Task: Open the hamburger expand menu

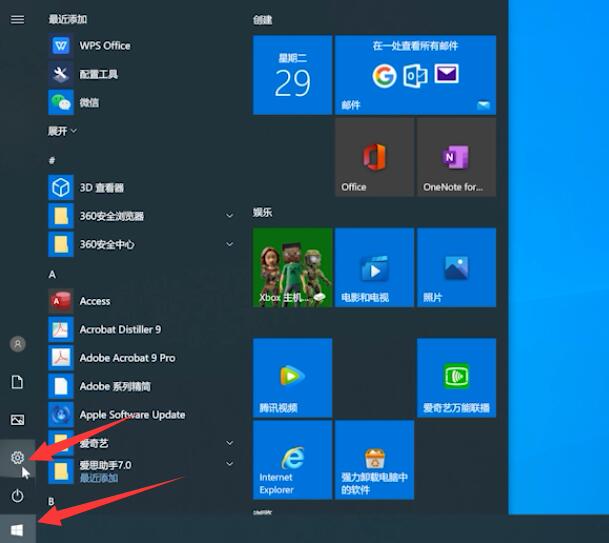Action: click(x=17, y=19)
